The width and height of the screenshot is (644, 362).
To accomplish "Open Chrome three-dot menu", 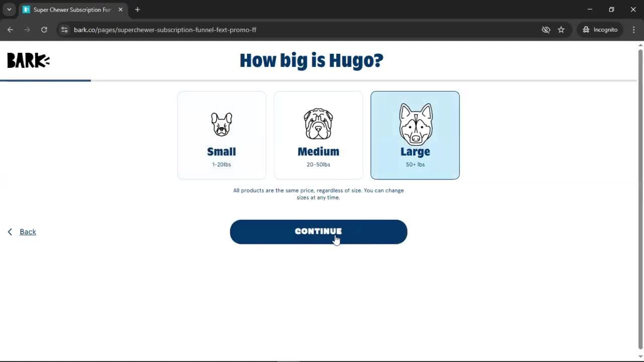I will pyautogui.click(x=634, y=30).
